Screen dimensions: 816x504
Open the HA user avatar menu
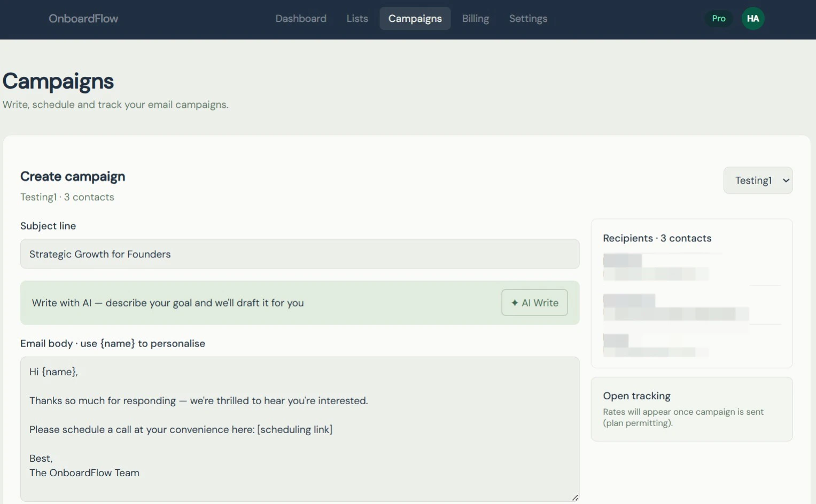click(753, 19)
